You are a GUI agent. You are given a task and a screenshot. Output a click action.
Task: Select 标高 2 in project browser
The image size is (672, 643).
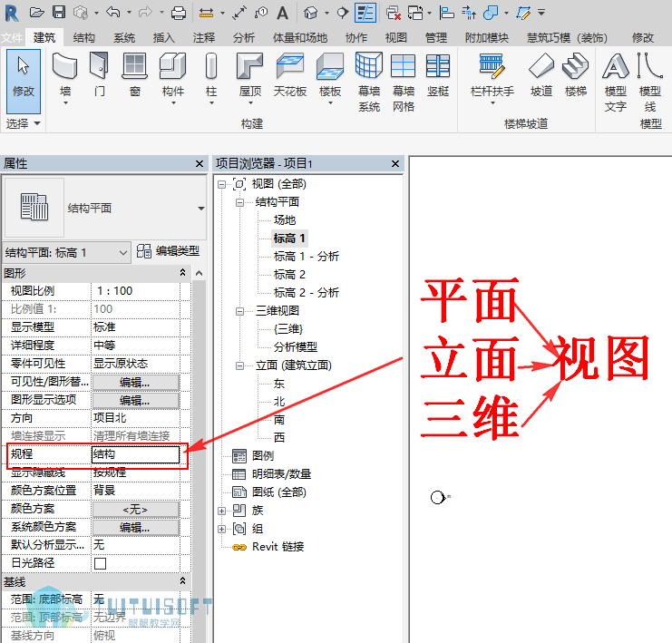click(x=289, y=275)
